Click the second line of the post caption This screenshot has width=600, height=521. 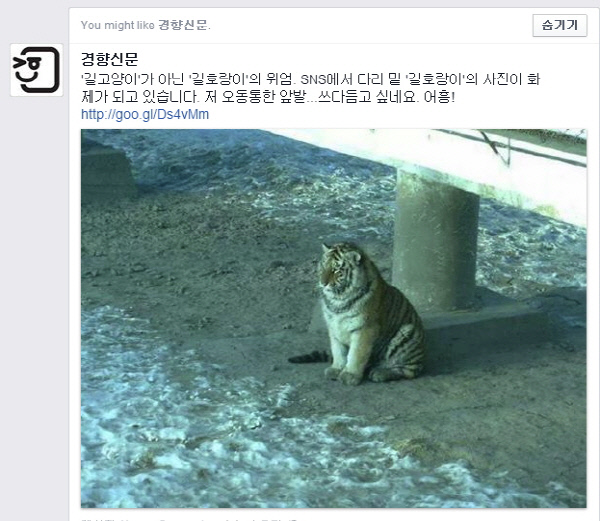268,97
